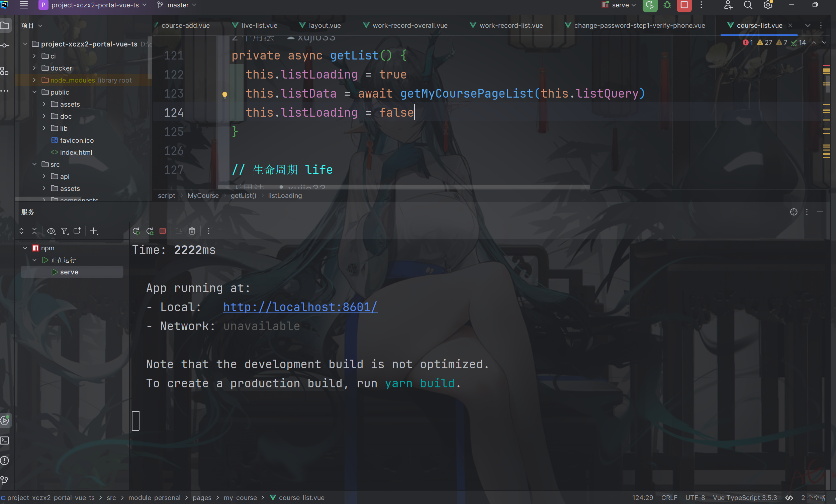Expand the docker folder
Viewport: 836px width, 504px height.
coord(34,68)
